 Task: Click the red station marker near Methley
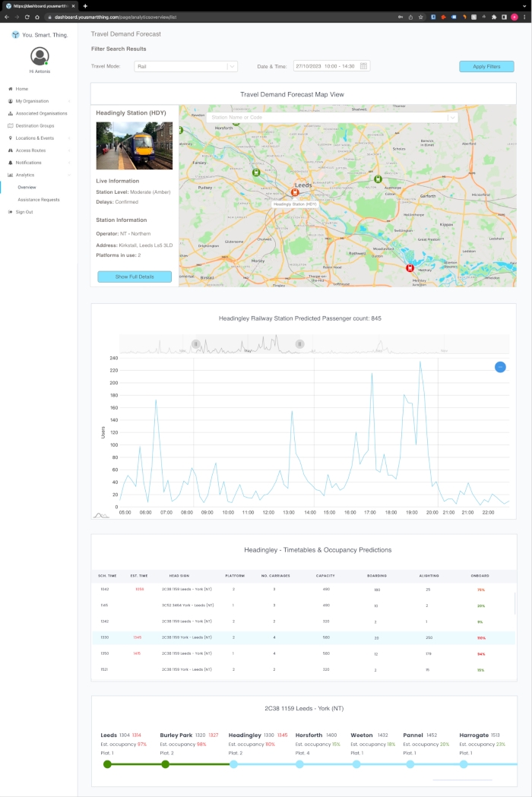coord(410,268)
